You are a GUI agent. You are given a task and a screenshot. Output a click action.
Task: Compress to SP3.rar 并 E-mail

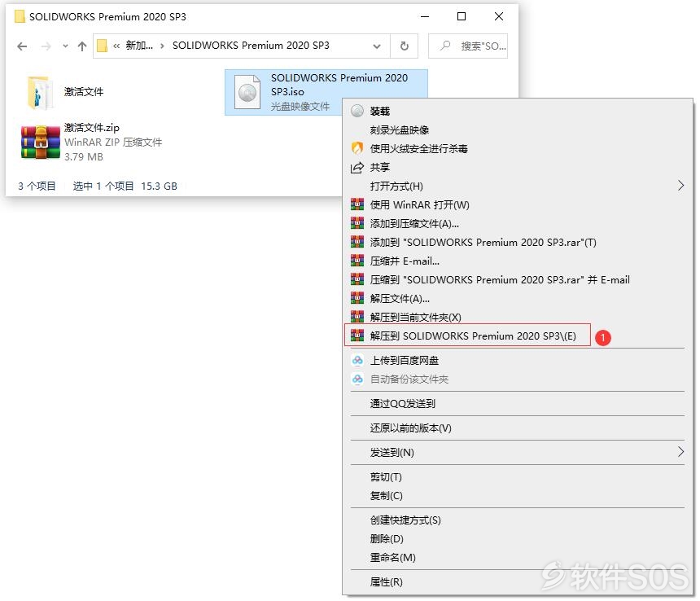pyautogui.click(x=518, y=280)
